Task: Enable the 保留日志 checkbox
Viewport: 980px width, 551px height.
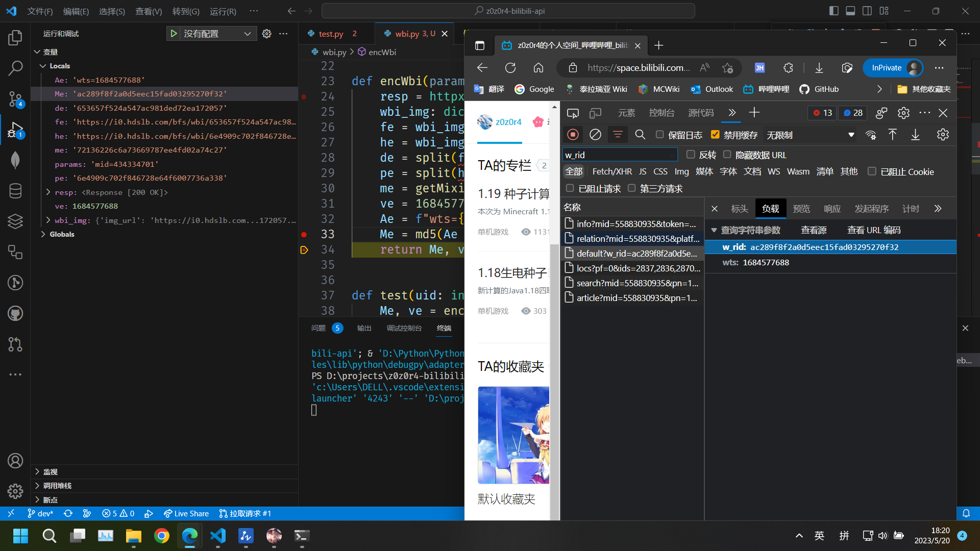Action: [x=659, y=134]
